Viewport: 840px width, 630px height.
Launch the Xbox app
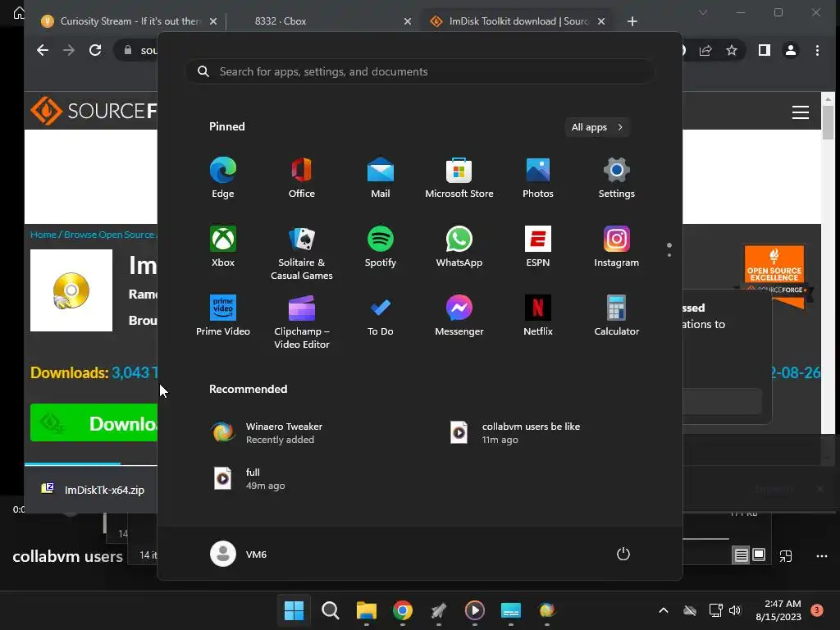pos(223,247)
